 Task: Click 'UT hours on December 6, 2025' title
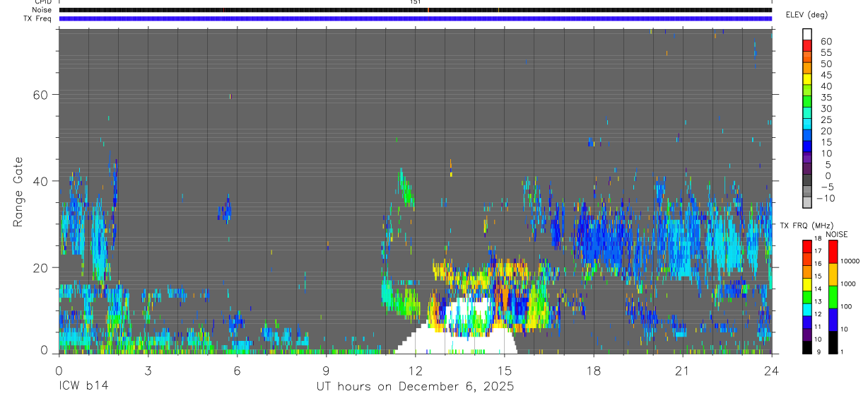(415, 387)
